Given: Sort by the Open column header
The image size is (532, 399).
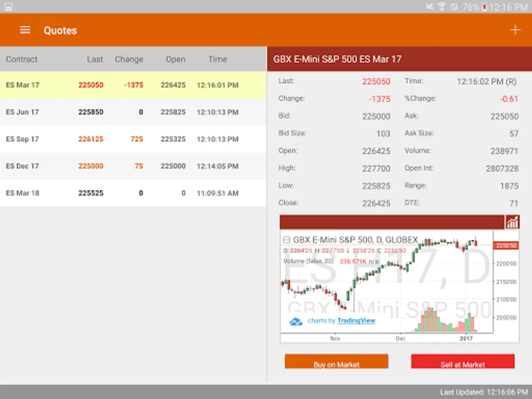Looking at the screenshot, I should coord(176,59).
